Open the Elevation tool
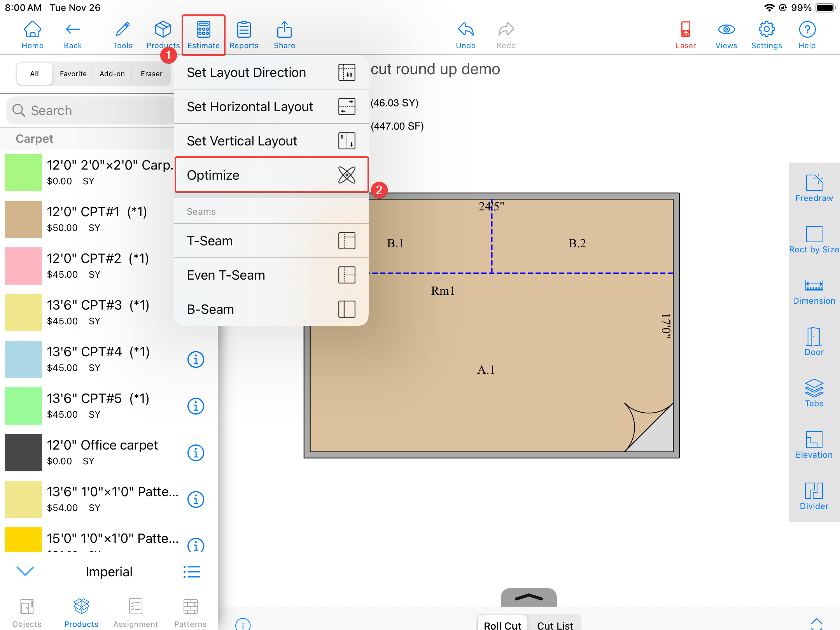840x630 pixels. click(814, 444)
